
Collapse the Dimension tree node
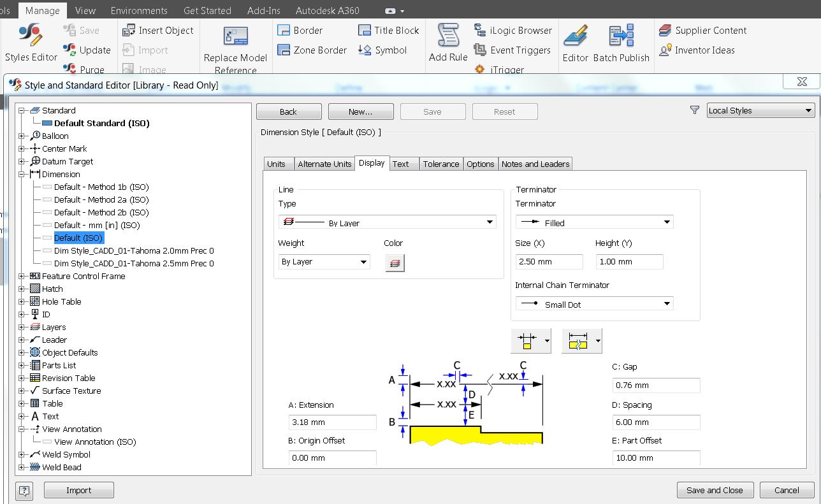(22, 174)
